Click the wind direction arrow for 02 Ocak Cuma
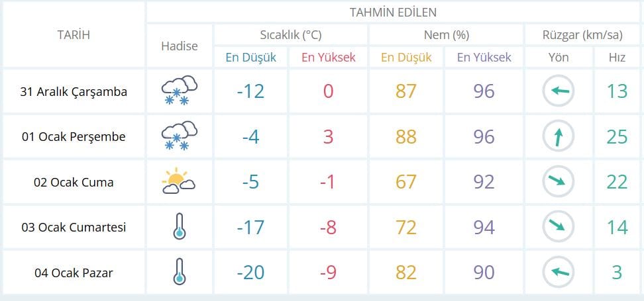The image size is (644, 301). click(559, 181)
